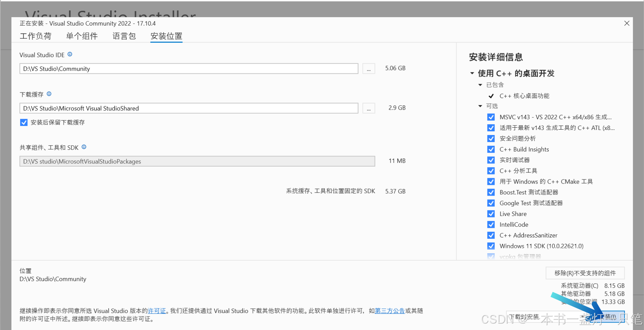Viewport: 644px width, 330px height.
Task: Click the info icon next to Visual Studio IDE
Action: point(70,54)
